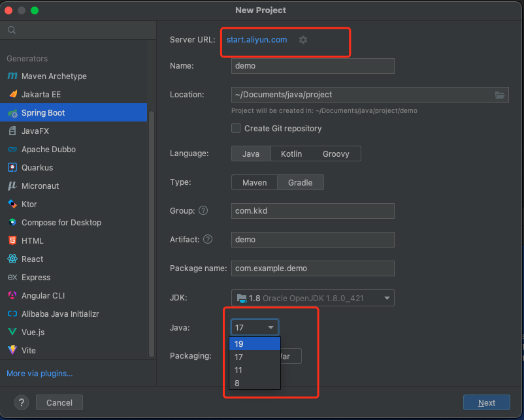Screen dimensions: 524x420
Task: Pick Java version 11 from list
Action: 255,370
